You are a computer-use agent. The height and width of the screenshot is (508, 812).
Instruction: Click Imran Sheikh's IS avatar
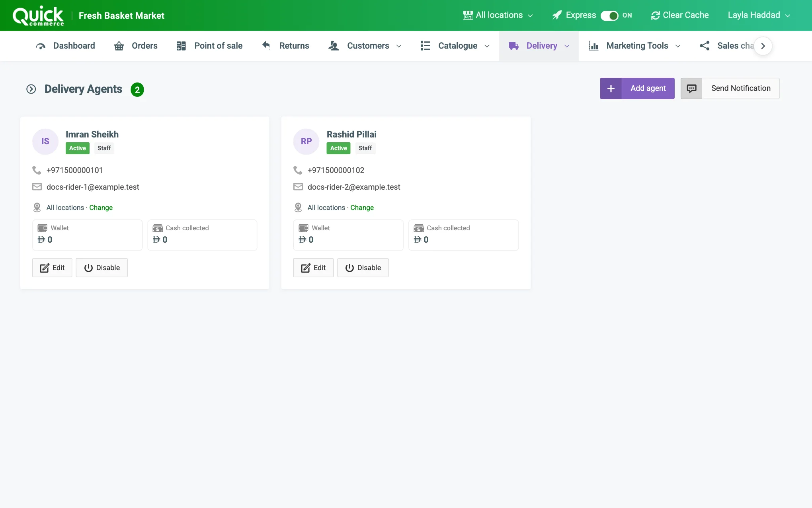[x=45, y=141]
